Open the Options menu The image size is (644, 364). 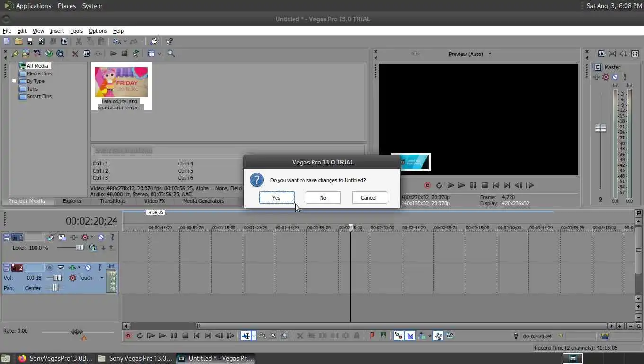click(98, 31)
